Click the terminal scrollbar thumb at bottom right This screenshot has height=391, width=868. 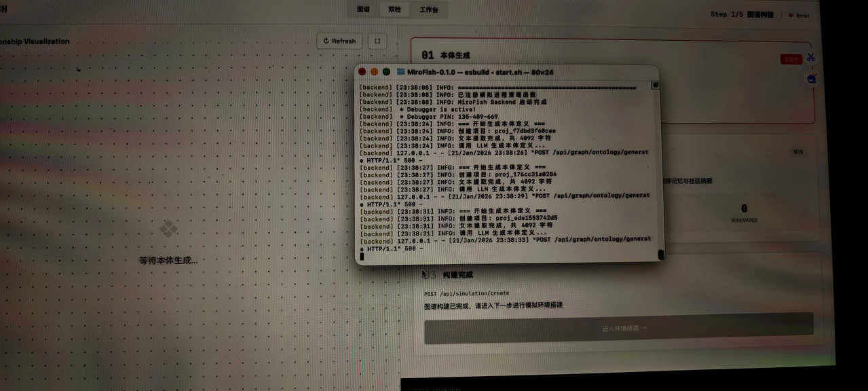[x=660, y=255]
